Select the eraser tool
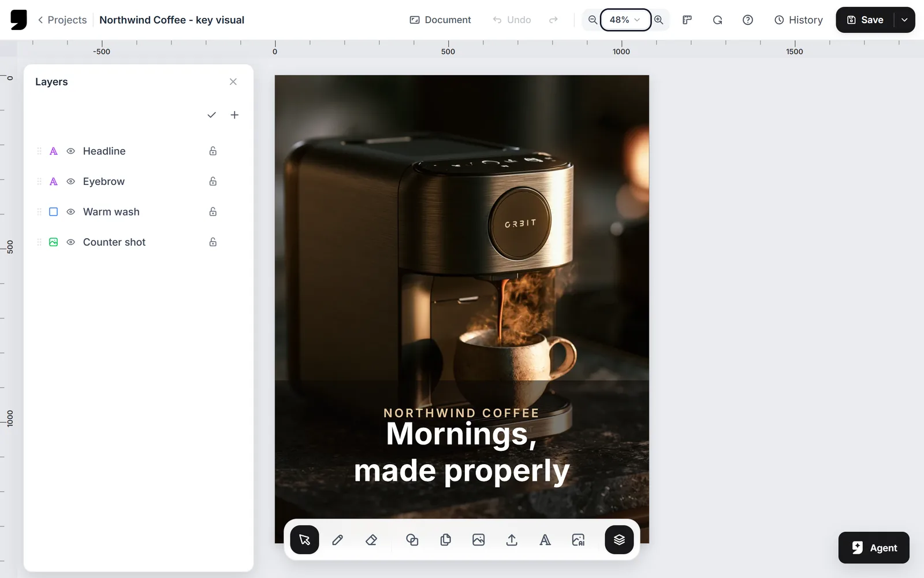924x578 pixels. point(371,540)
